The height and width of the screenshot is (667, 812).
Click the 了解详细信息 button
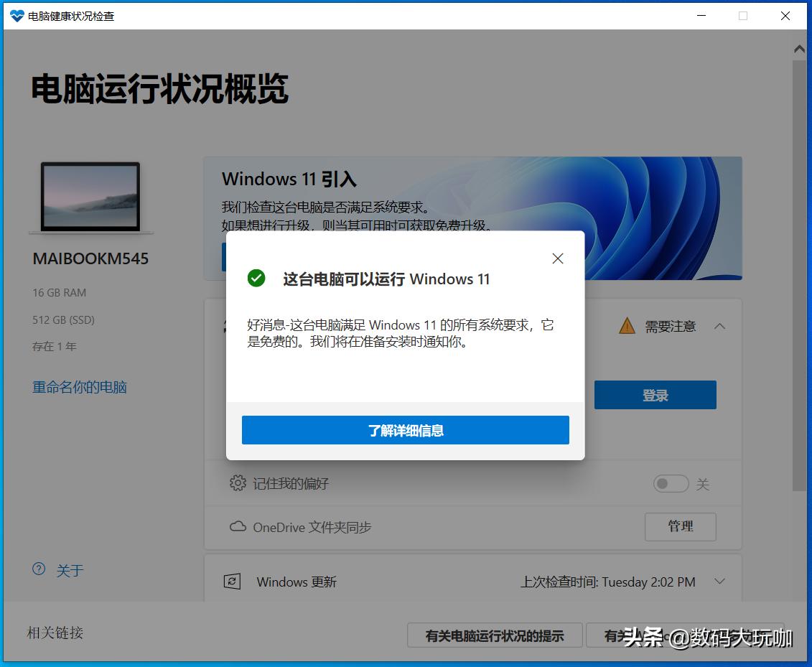click(x=406, y=430)
